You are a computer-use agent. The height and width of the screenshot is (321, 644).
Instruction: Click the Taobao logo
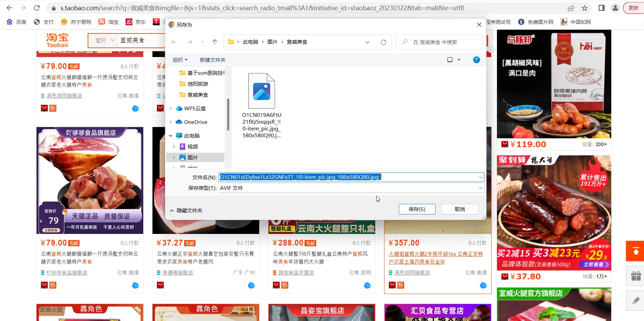tap(57, 40)
